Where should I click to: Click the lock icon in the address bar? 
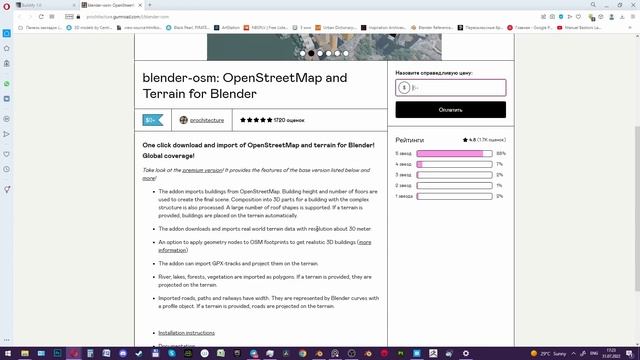78,17
